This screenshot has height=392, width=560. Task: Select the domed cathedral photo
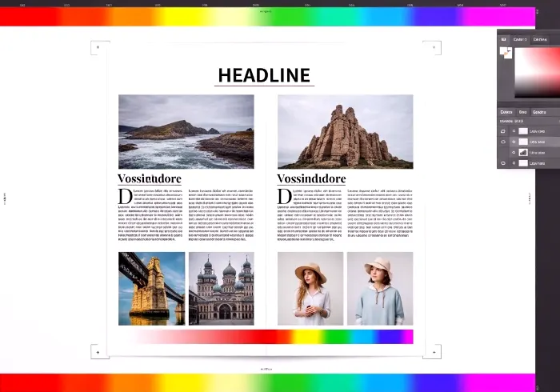click(222, 289)
